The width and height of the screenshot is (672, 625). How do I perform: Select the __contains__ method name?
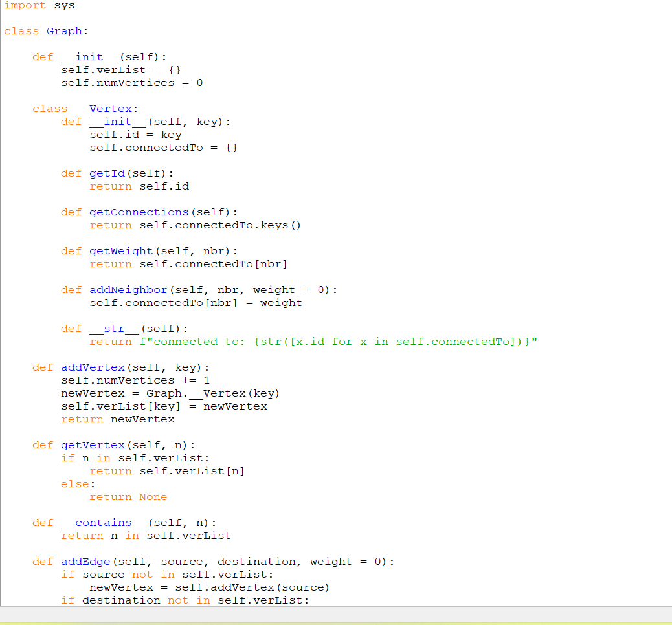(102, 522)
